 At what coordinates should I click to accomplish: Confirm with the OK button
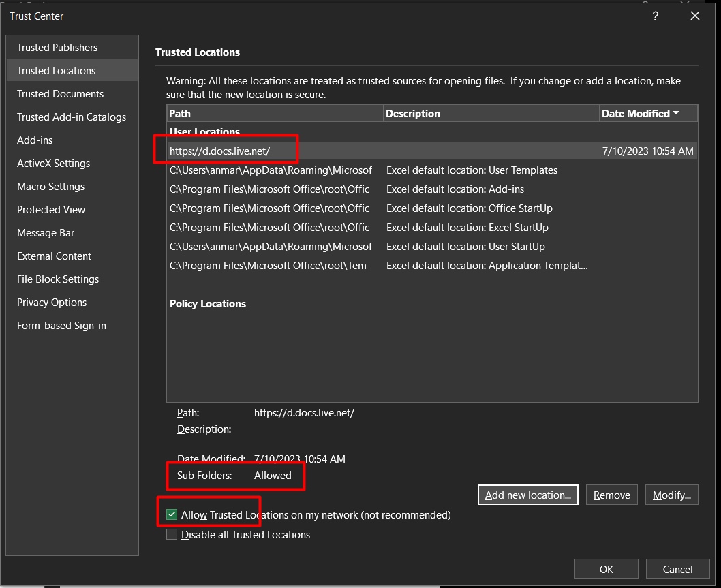[606, 570]
